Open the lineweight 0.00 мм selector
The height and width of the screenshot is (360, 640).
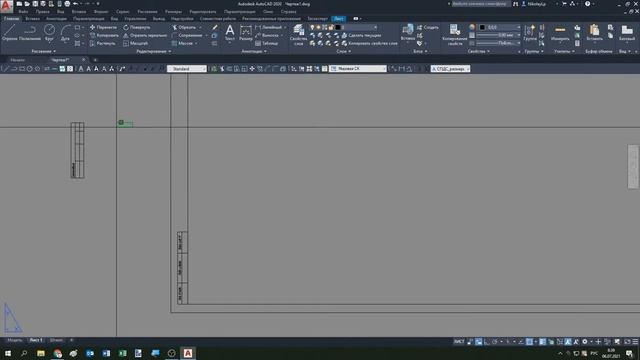pyautogui.click(x=499, y=35)
